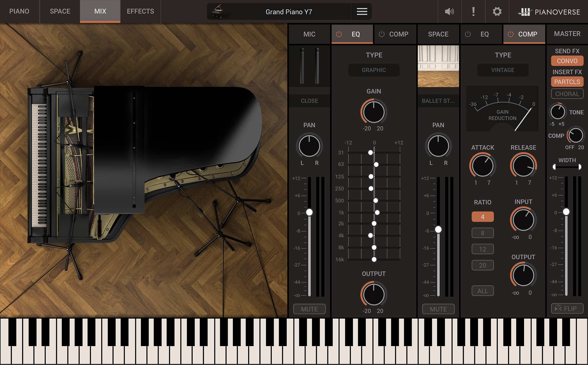Change the BALLET ST... space selection
Image resolution: width=588 pixels, height=365 pixels.
point(438,101)
